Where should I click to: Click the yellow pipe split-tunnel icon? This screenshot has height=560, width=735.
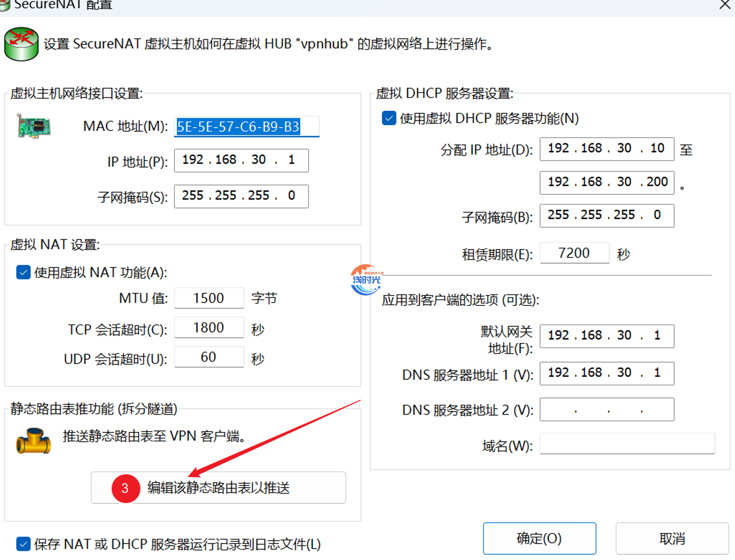[34, 441]
